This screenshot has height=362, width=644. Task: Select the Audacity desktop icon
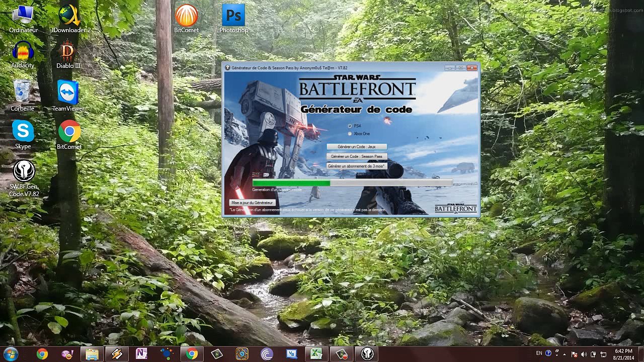(x=23, y=55)
